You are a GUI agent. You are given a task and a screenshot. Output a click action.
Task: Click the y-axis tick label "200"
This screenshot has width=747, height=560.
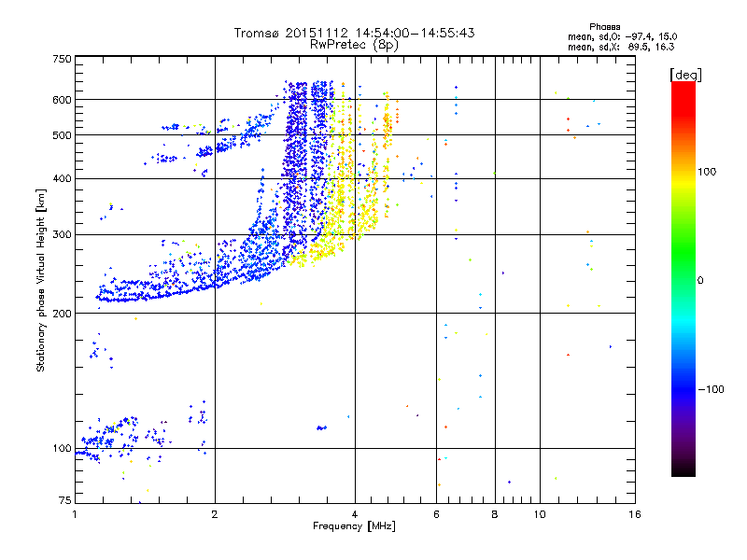click(62, 314)
